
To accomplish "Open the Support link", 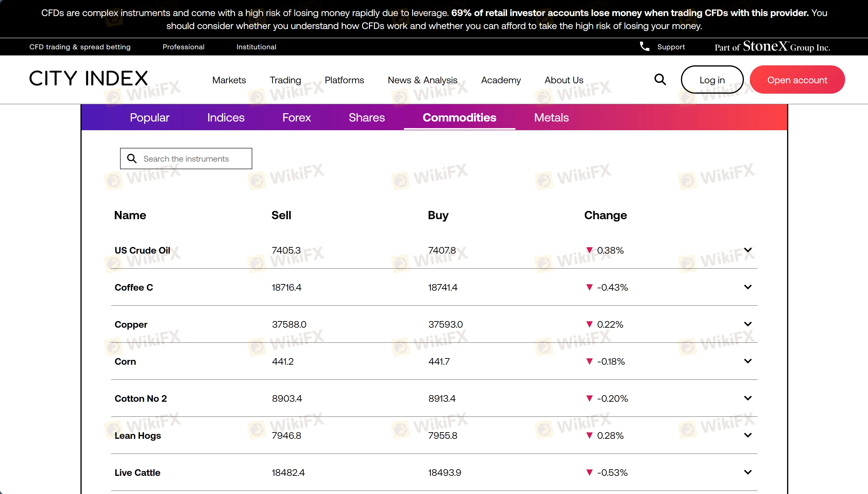I will pyautogui.click(x=671, y=47).
